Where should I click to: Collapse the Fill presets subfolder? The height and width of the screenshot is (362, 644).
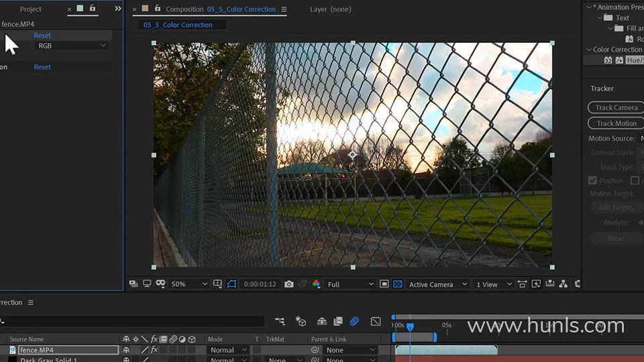click(x=610, y=28)
